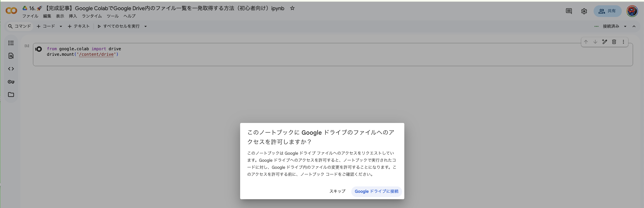Open the table of contents panel
Image resolution: width=644 pixels, height=208 pixels.
pos(11,43)
